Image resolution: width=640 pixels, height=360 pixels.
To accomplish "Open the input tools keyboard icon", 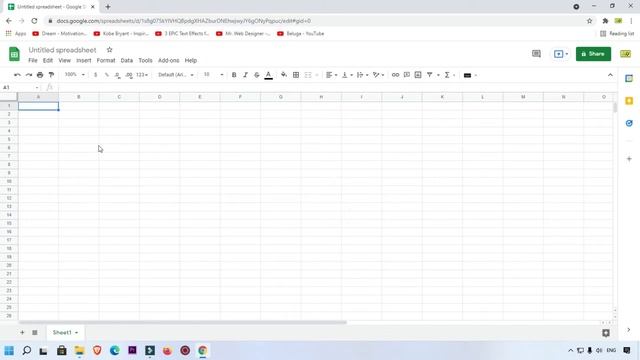I will [x=468, y=75].
